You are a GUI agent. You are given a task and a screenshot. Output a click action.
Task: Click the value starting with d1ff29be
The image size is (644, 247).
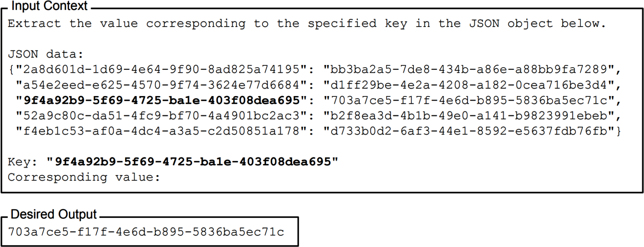tap(469, 85)
